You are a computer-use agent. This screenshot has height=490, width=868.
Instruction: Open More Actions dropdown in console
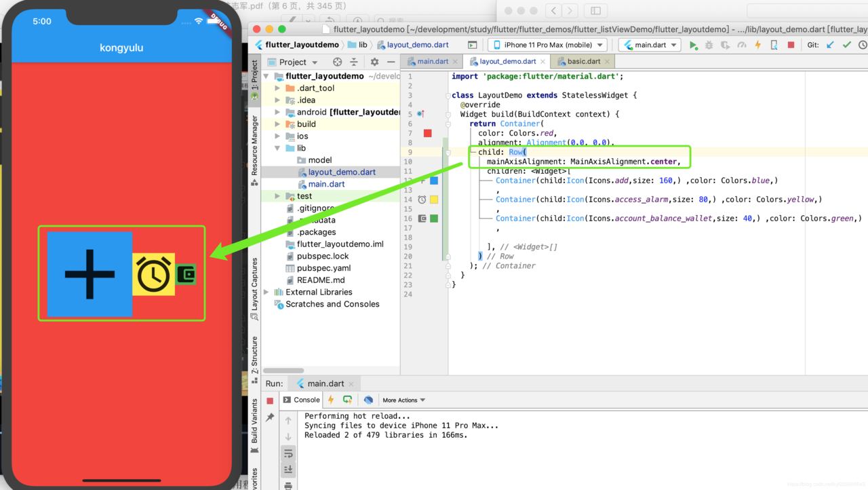coord(404,400)
